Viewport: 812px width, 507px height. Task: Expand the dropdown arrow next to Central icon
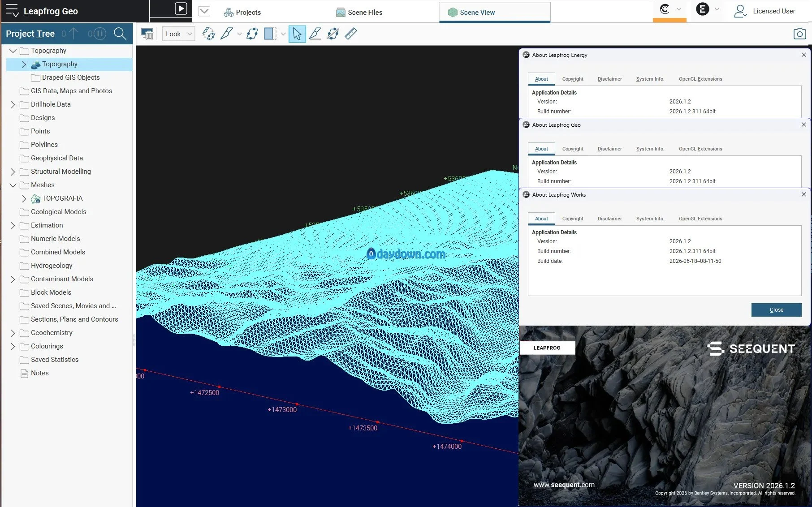(x=679, y=9)
